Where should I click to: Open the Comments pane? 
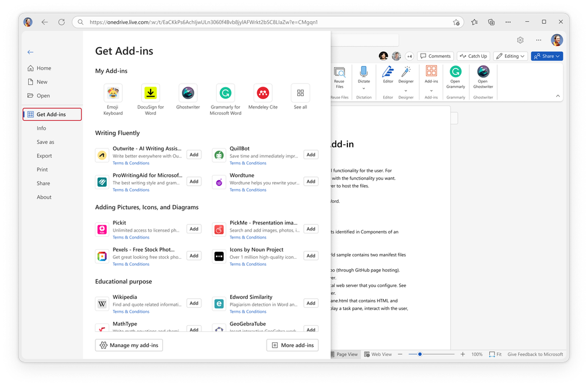point(436,56)
